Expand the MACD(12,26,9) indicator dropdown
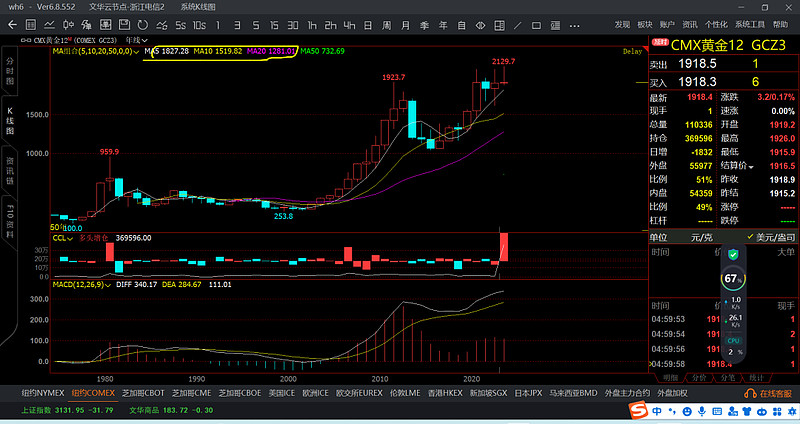The image size is (800, 424). [x=82, y=285]
